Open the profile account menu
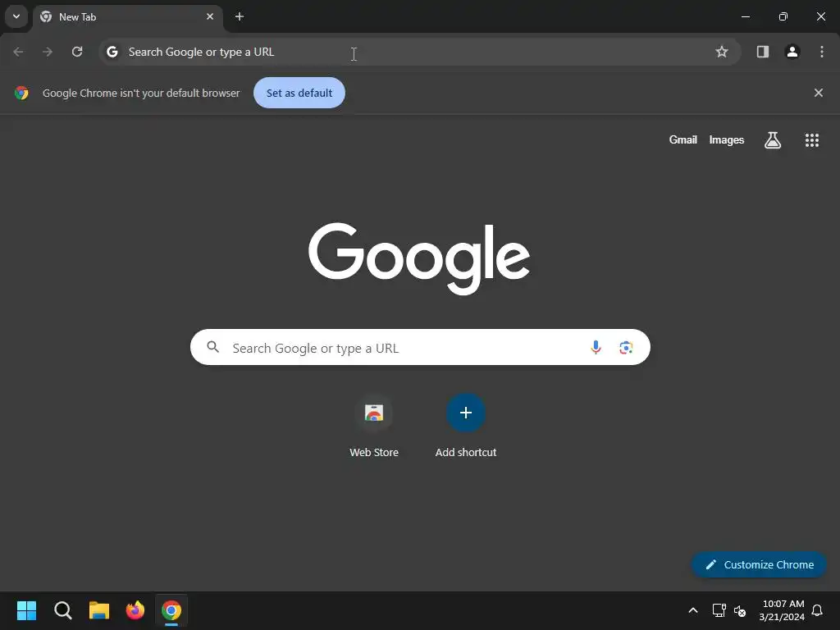Viewport: 840px width, 630px height. point(792,52)
